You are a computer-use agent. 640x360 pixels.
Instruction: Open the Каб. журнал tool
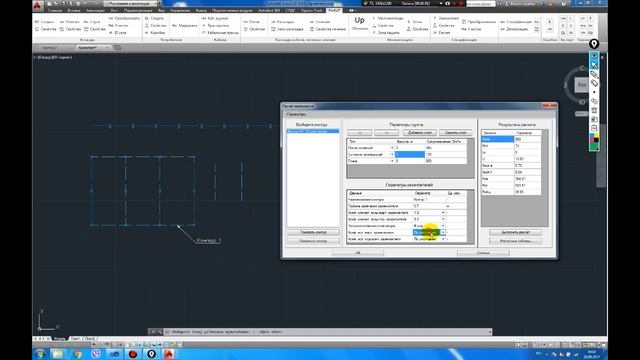click(x=215, y=18)
